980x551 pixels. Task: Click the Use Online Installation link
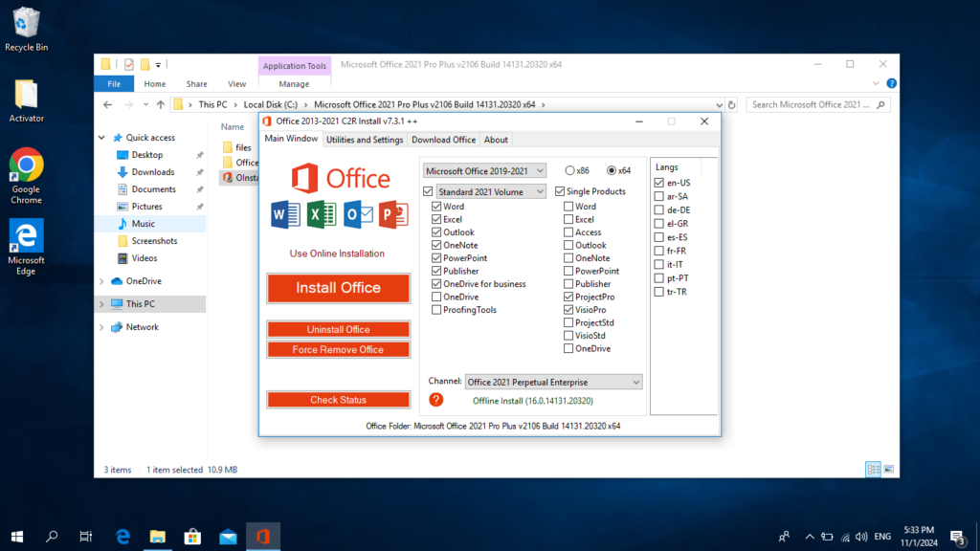coord(337,253)
